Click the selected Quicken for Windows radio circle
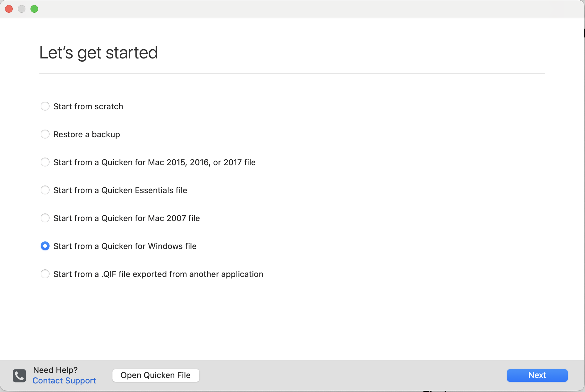The height and width of the screenshot is (392, 585). (45, 246)
